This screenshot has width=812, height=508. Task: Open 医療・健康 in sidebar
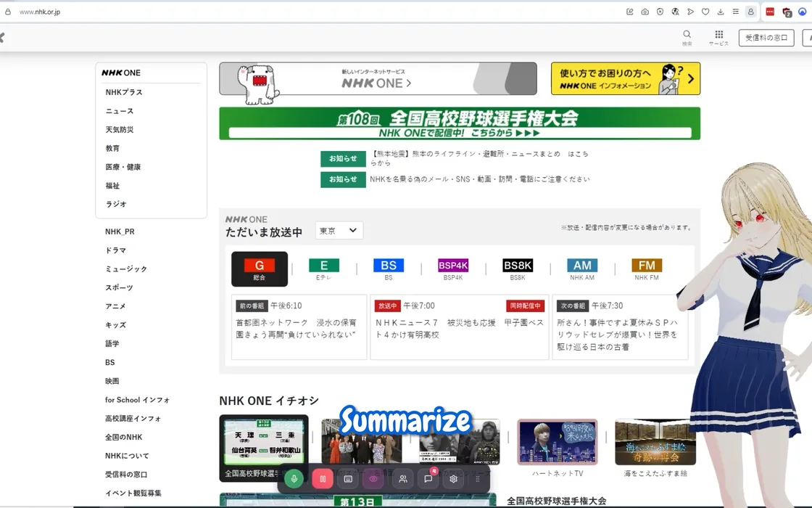point(123,167)
